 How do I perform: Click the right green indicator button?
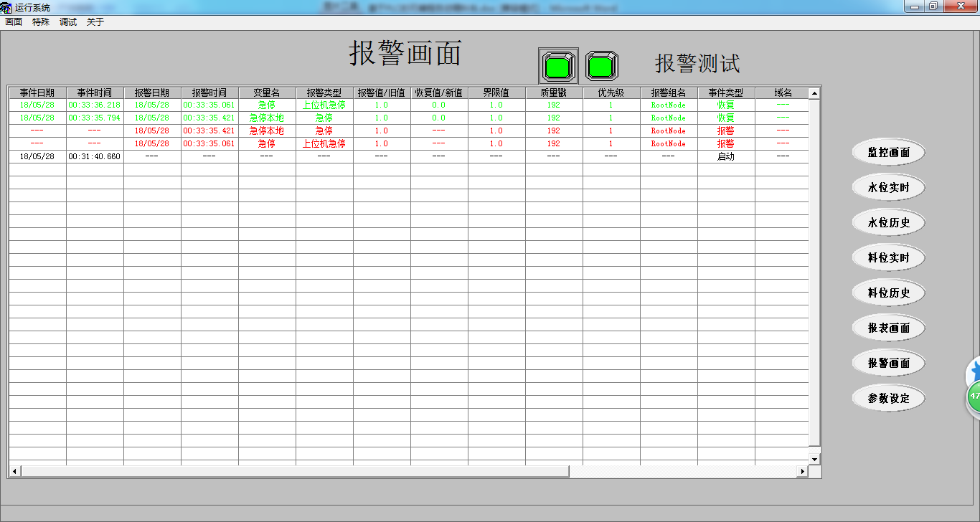coord(601,67)
